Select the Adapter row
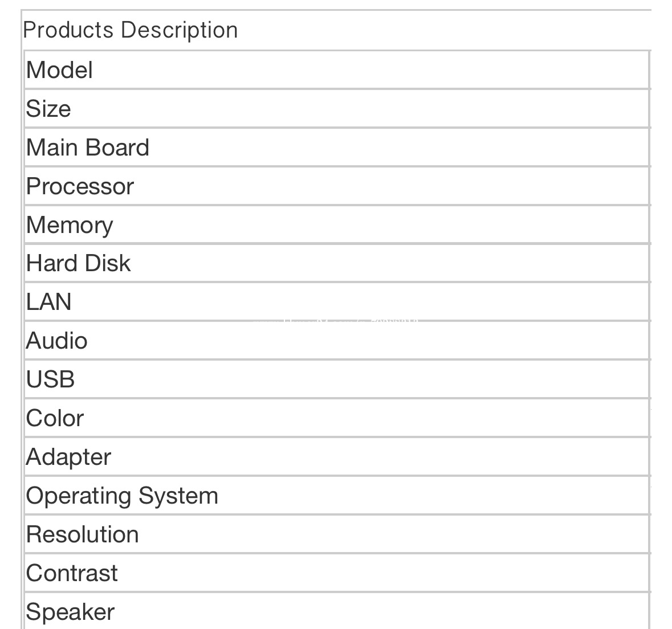 pyautogui.click(x=336, y=457)
